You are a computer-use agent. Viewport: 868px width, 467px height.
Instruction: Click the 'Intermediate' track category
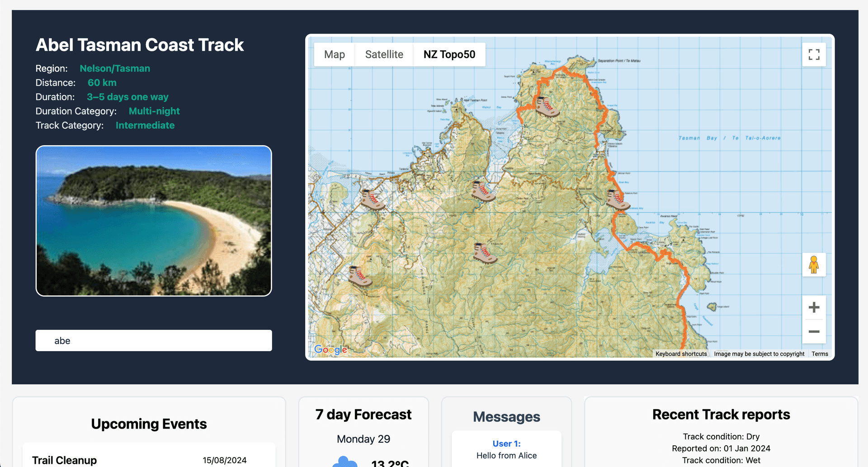point(145,125)
